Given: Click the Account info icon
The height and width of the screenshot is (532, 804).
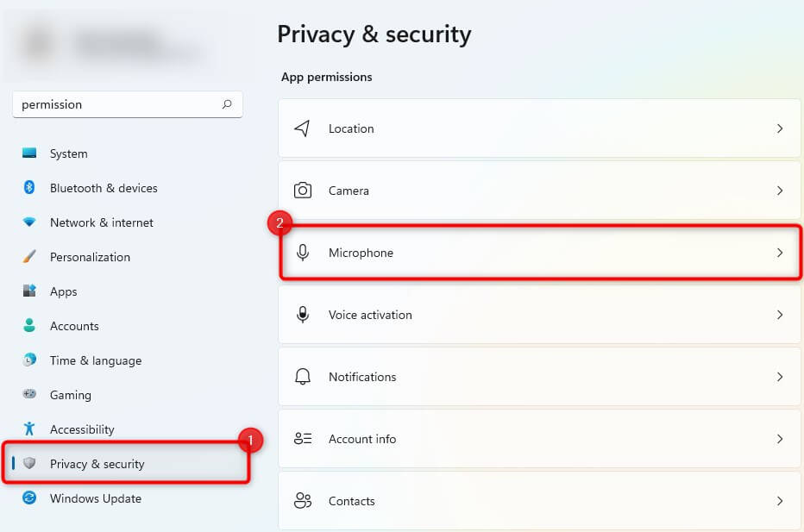Looking at the screenshot, I should pos(303,439).
